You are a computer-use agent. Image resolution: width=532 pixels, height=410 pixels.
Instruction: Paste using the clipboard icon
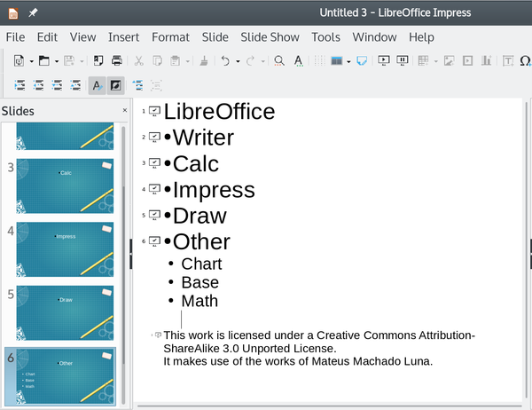pyautogui.click(x=175, y=61)
